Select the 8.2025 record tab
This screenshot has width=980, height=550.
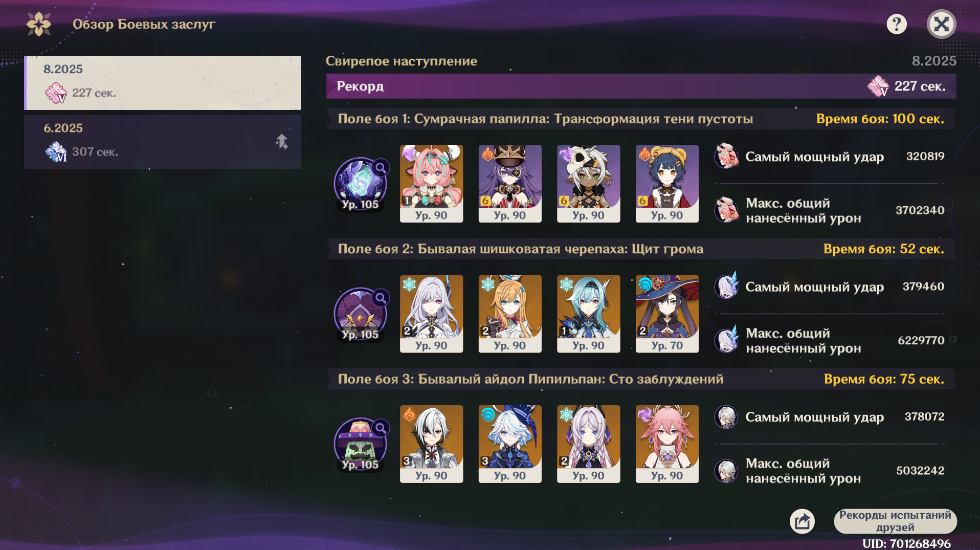(x=163, y=83)
